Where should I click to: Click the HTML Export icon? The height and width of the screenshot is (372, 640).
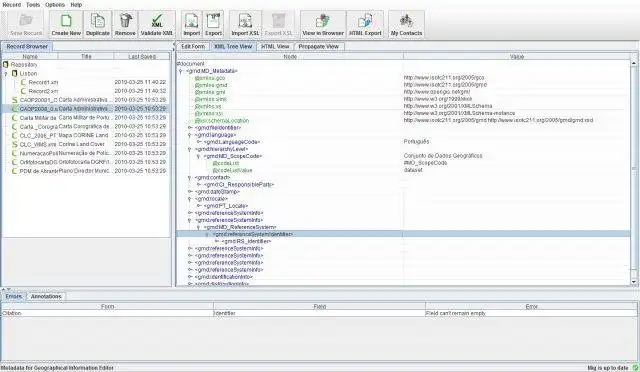365,20
